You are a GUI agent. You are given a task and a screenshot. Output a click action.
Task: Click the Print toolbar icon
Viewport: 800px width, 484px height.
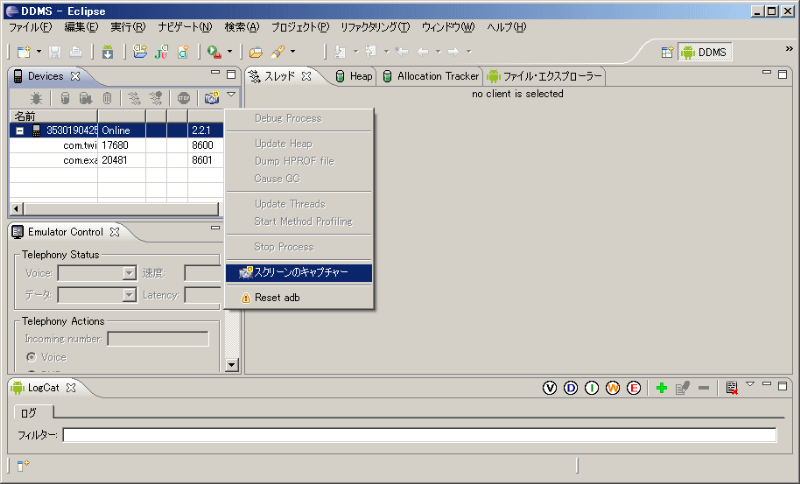tap(76, 52)
